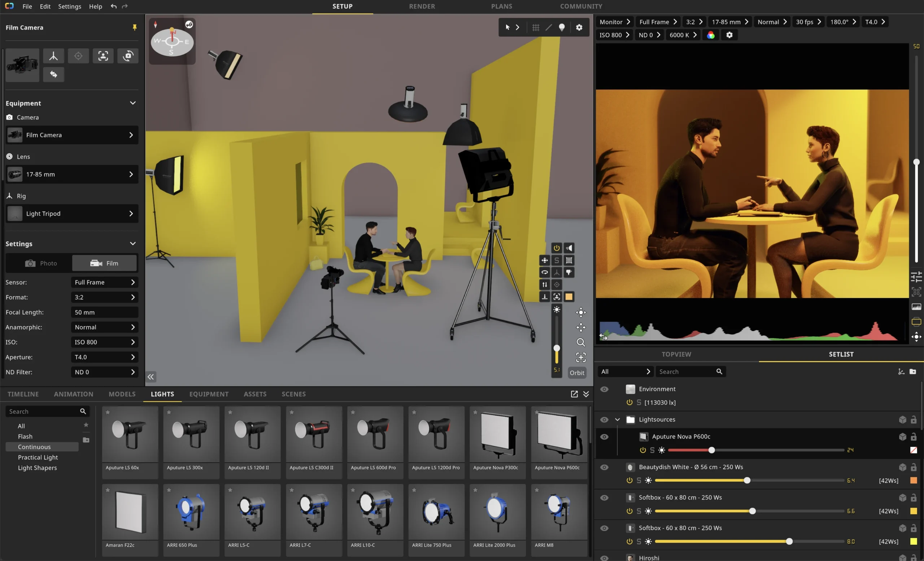Screen dimensions: 924x561
Task: Open viewport settings gear icon
Action: 579,27
